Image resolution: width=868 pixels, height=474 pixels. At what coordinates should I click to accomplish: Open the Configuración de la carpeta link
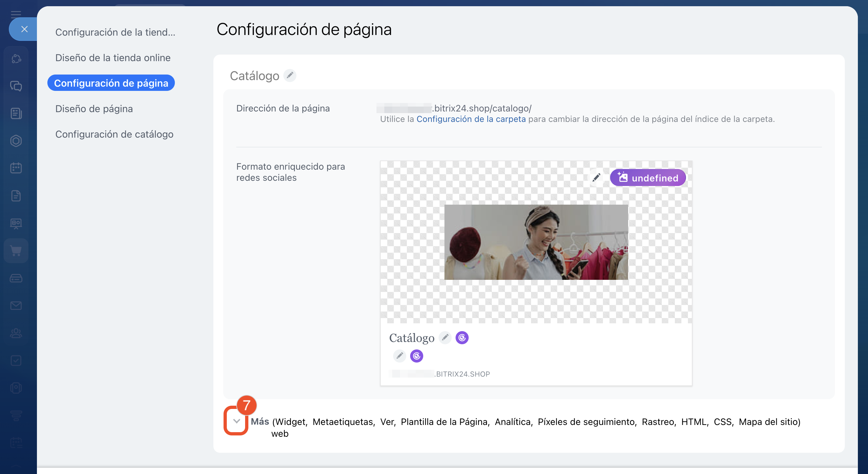[x=471, y=119]
